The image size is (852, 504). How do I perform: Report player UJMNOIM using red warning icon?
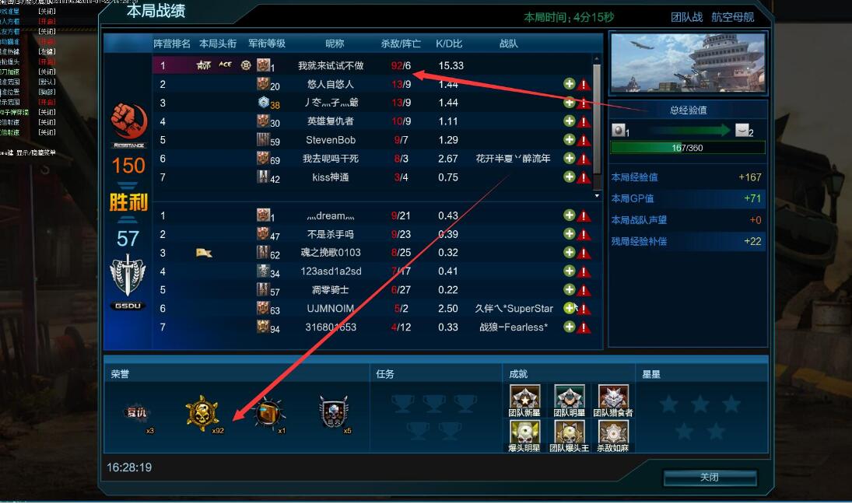(x=584, y=309)
